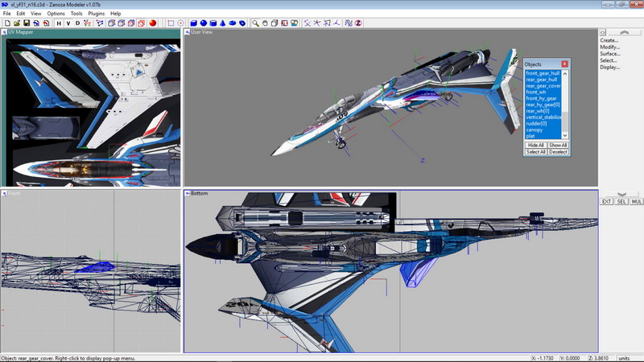Click Show All in Objects window

[558, 146]
